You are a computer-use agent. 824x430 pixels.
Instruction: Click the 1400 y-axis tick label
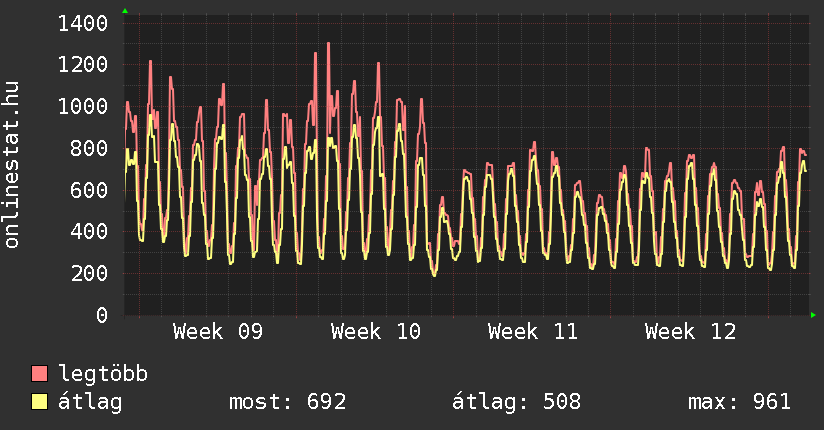pos(84,23)
